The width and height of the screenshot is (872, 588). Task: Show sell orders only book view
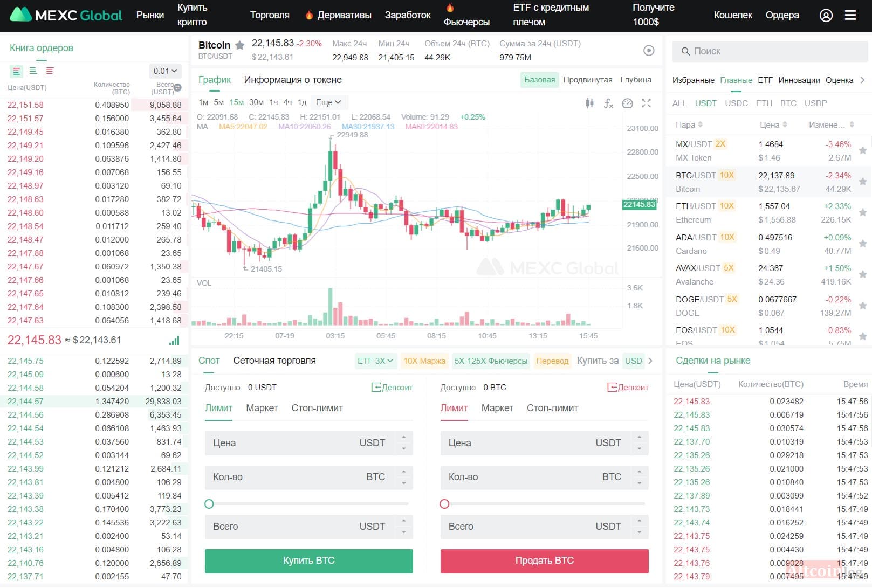coord(50,71)
